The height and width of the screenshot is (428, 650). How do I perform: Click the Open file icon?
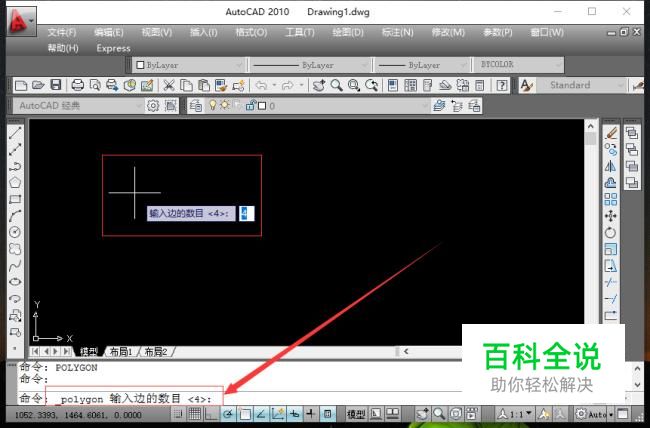click(x=38, y=85)
